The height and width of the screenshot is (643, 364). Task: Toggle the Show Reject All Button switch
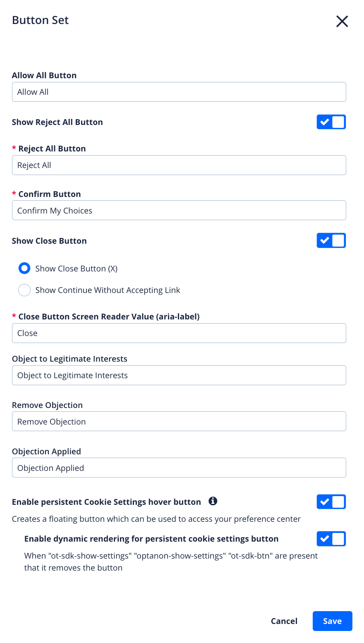(331, 122)
